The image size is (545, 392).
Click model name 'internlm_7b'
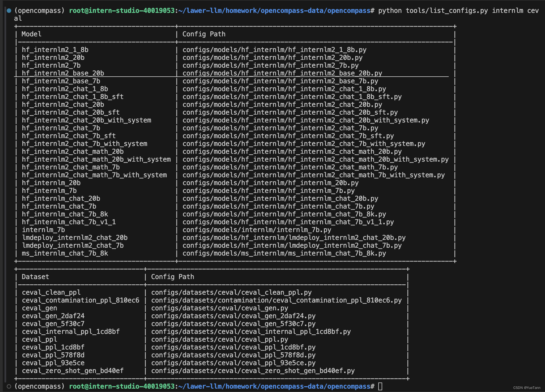coord(43,230)
